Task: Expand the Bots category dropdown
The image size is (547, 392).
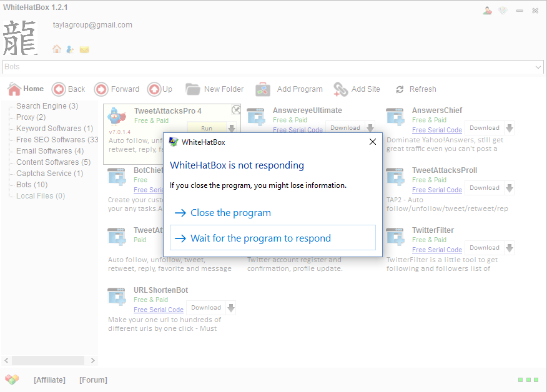Action: click(538, 67)
